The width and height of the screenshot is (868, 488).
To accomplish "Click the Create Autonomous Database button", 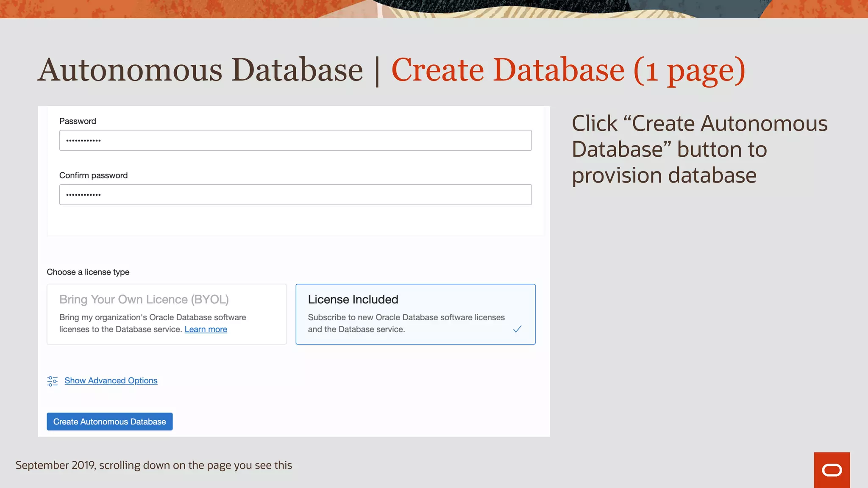I will [x=110, y=421].
